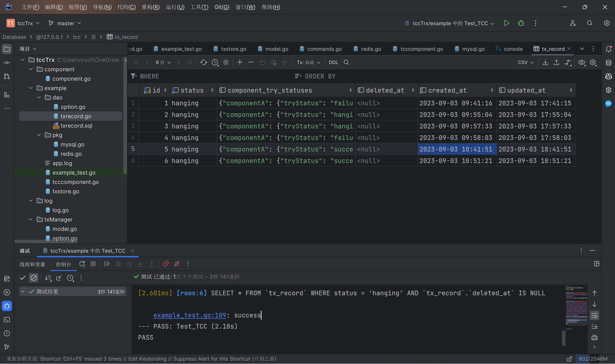The height and width of the screenshot is (364, 615).
Task: Open the Database tool window
Action: 608,63
